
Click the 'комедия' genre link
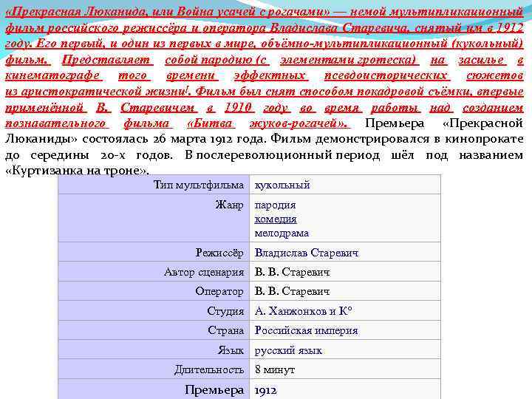(276, 219)
